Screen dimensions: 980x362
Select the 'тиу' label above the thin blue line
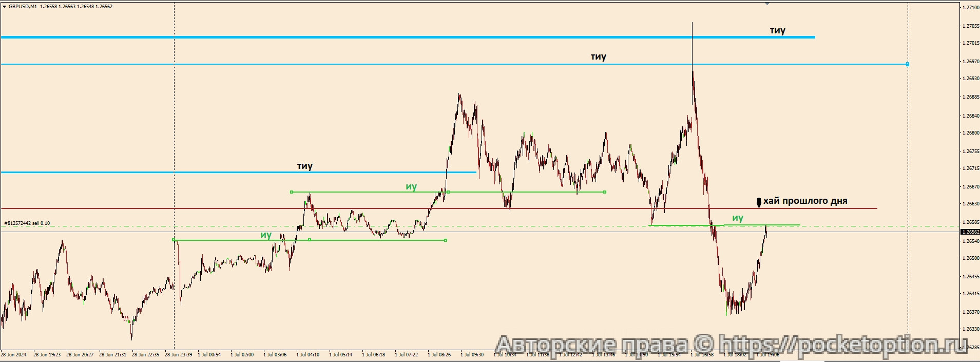point(598,57)
